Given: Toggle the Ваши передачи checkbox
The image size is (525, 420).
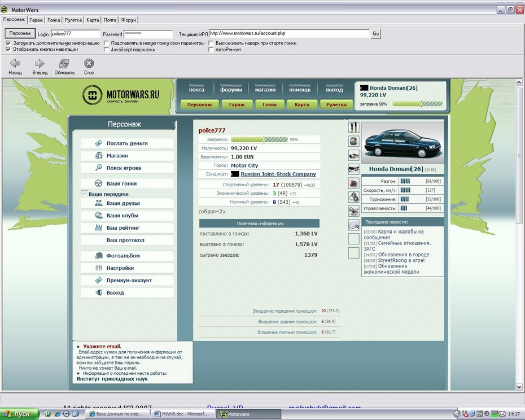Looking at the screenshot, I should pyautogui.click(x=84, y=194).
